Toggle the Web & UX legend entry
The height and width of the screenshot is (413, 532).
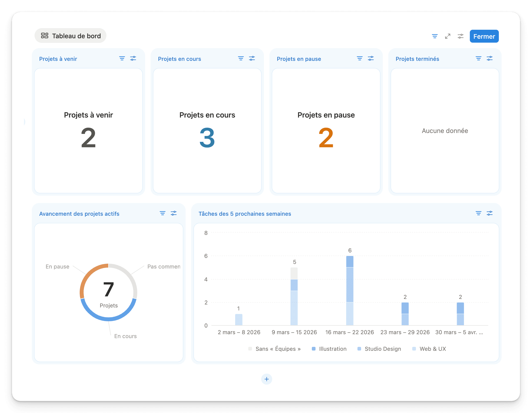click(432, 349)
